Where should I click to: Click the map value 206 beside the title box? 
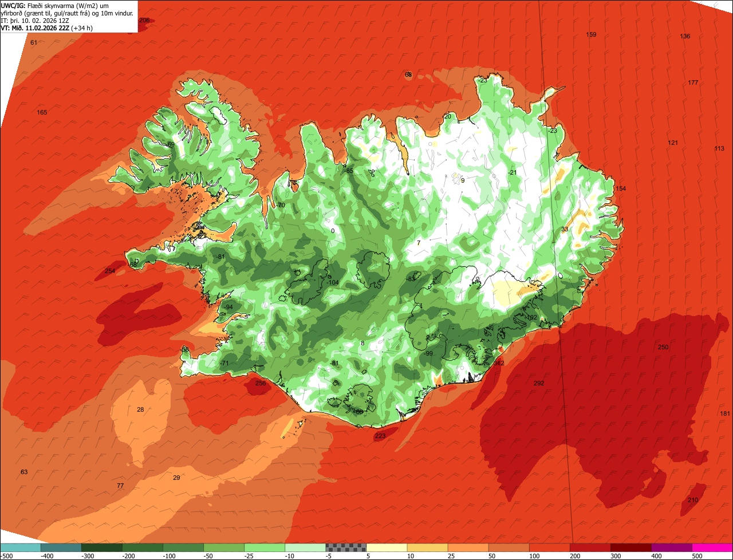coord(144,20)
